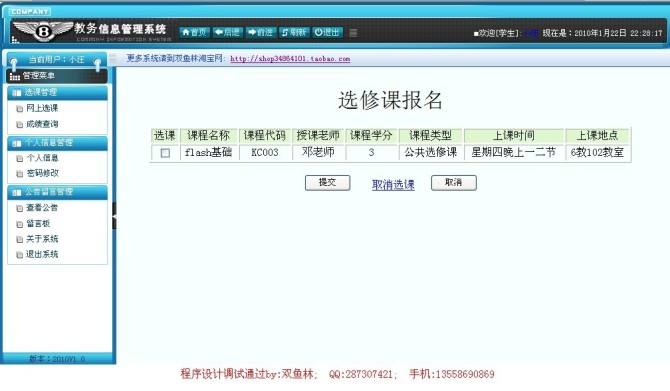
Task: Click the 取消 cancel button
Action: (454, 182)
